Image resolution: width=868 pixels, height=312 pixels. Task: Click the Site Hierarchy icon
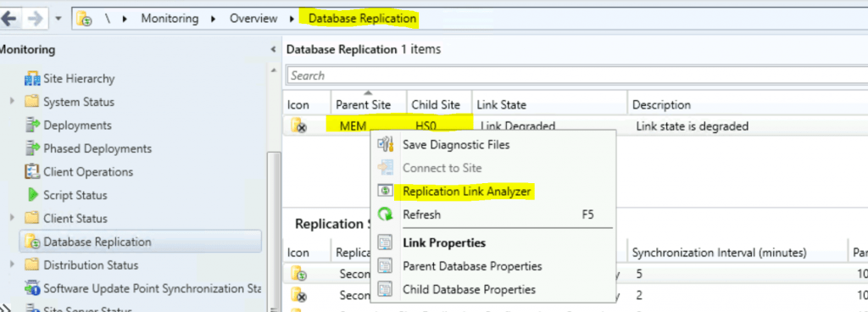coord(33,79)
